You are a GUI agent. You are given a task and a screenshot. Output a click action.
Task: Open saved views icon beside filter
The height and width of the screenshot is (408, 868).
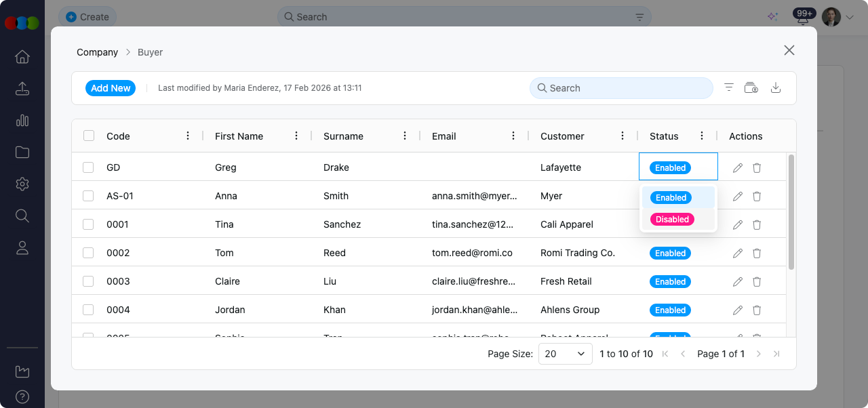click(751, 87)
